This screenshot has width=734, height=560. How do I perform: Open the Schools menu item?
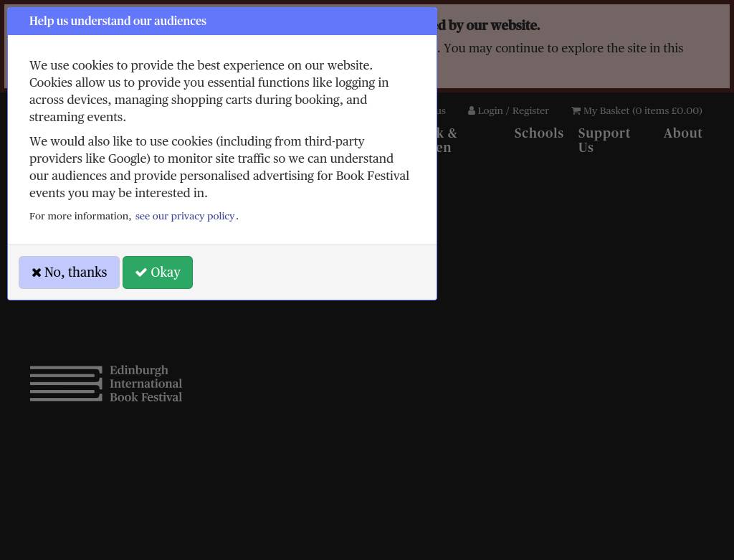[x=538, y=133]
